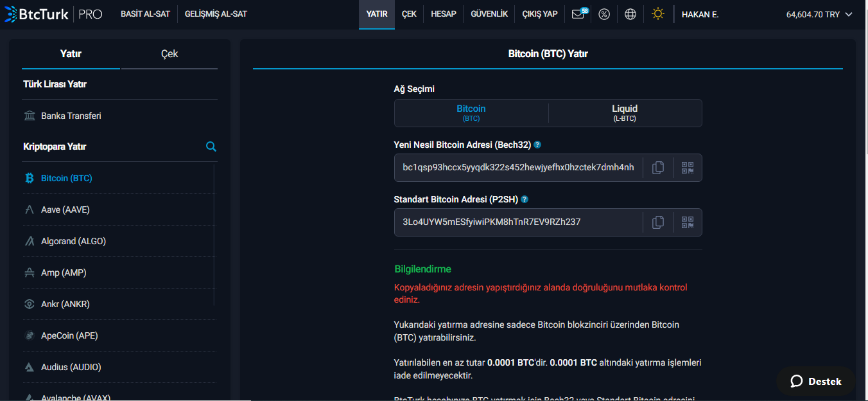Screen dimensions: 868x401
Task: Select the Liquid (L-BTC) network option
Action: pos(625,113)
